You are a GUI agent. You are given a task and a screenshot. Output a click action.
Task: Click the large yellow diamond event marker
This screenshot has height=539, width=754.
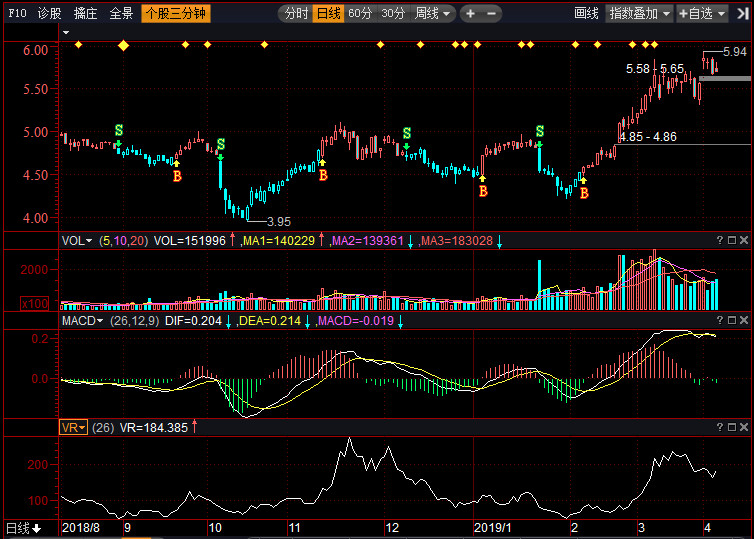124,45
